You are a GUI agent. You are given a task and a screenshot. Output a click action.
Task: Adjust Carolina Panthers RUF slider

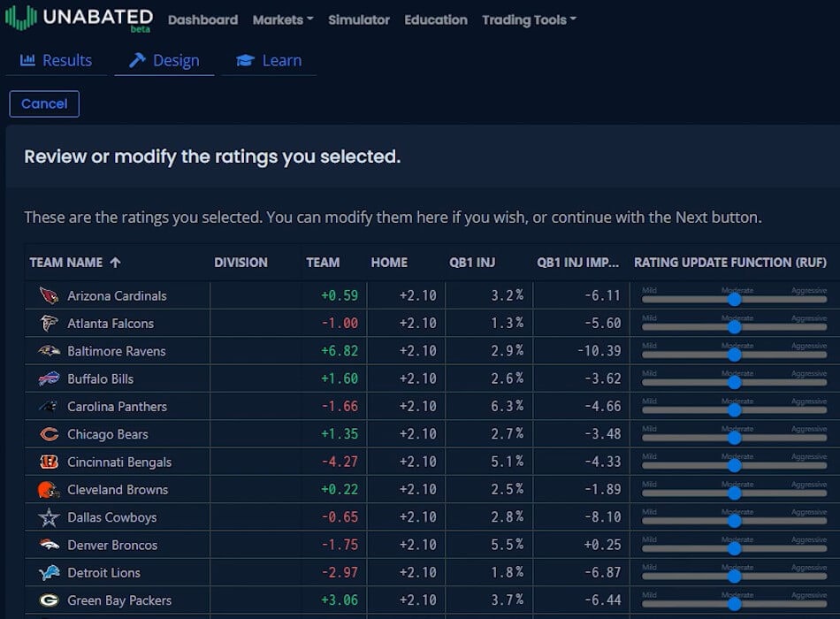(x=734, y=410)
